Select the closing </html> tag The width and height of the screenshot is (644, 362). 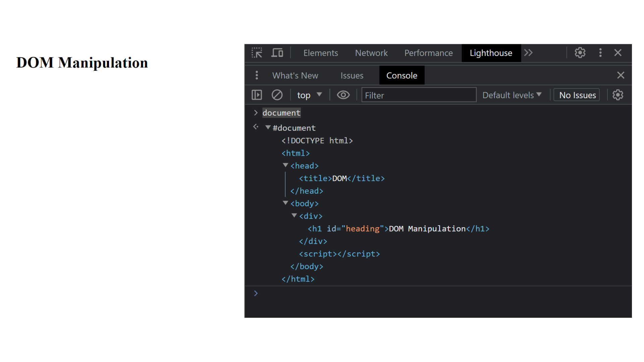[x=298, y=279]
